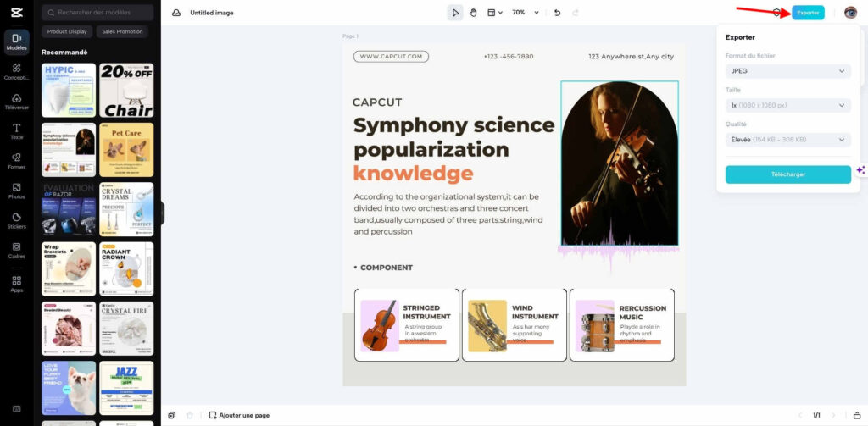Image resolution: width=868 pixels, height=426 pixels.
Task: Go to the previous page arrow
Action: pos(800,415)
